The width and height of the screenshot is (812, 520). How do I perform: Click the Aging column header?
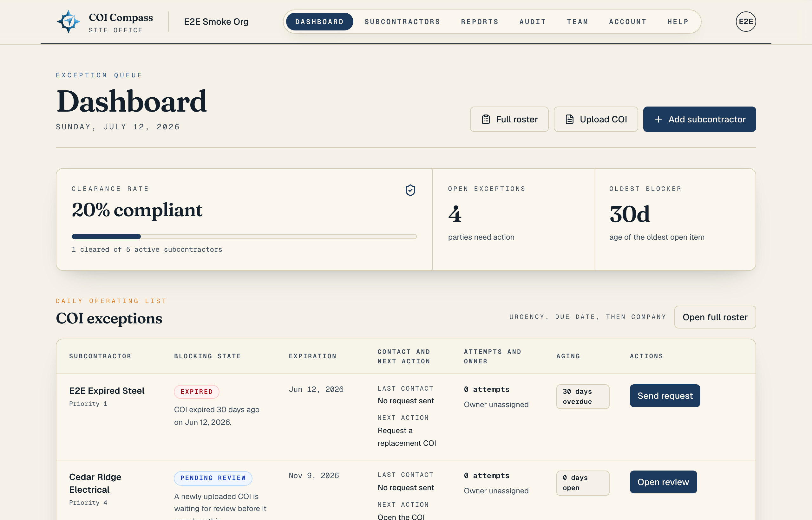coord(568,356)
